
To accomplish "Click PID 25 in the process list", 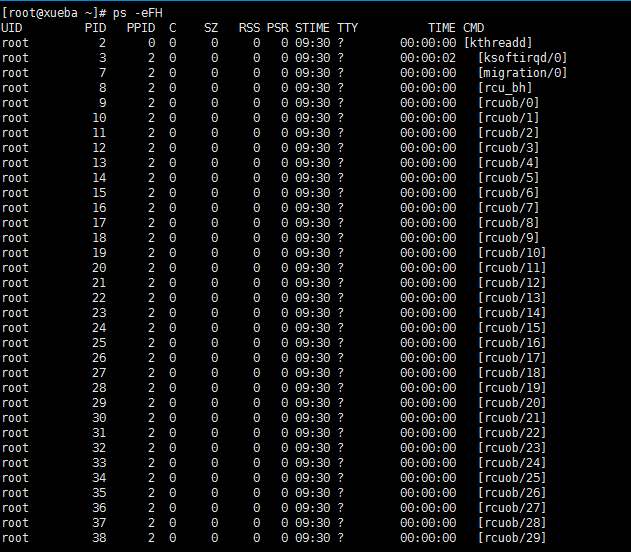I will pos(99,343).
